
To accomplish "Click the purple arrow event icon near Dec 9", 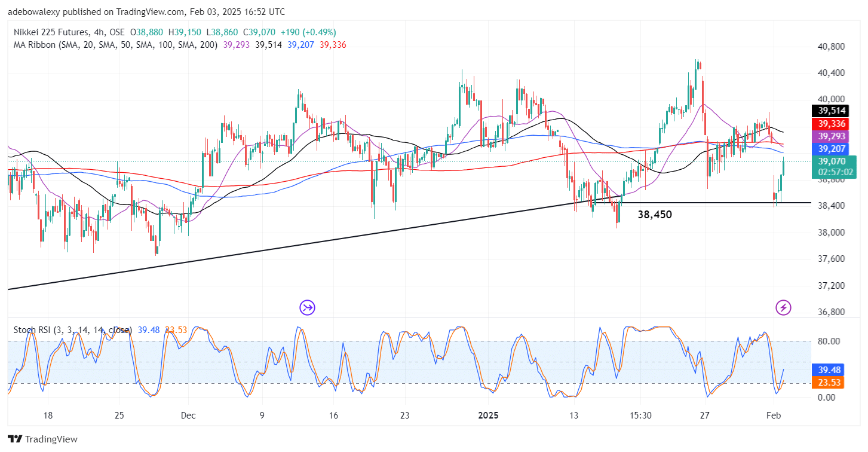I will point(307,308).
